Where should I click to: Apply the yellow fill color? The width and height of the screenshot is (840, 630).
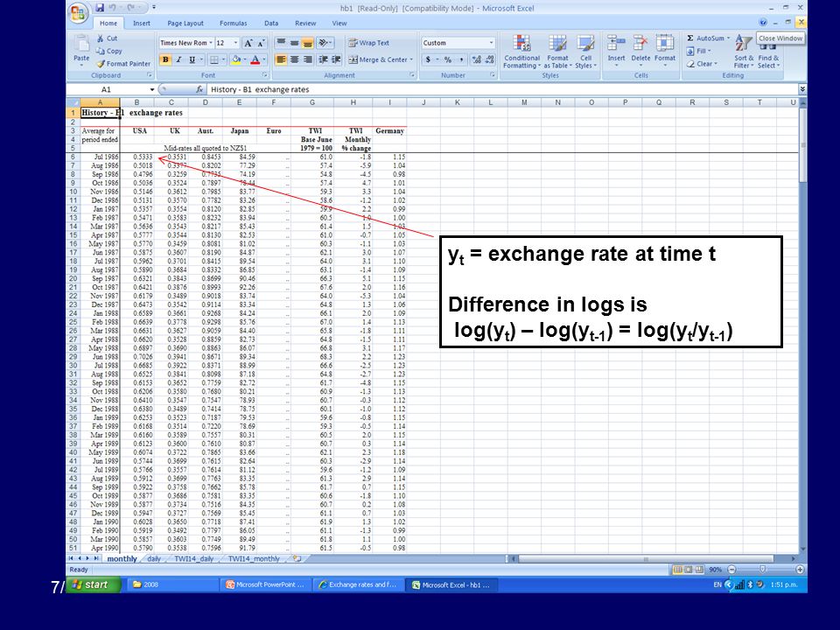(x=235, y=60)
